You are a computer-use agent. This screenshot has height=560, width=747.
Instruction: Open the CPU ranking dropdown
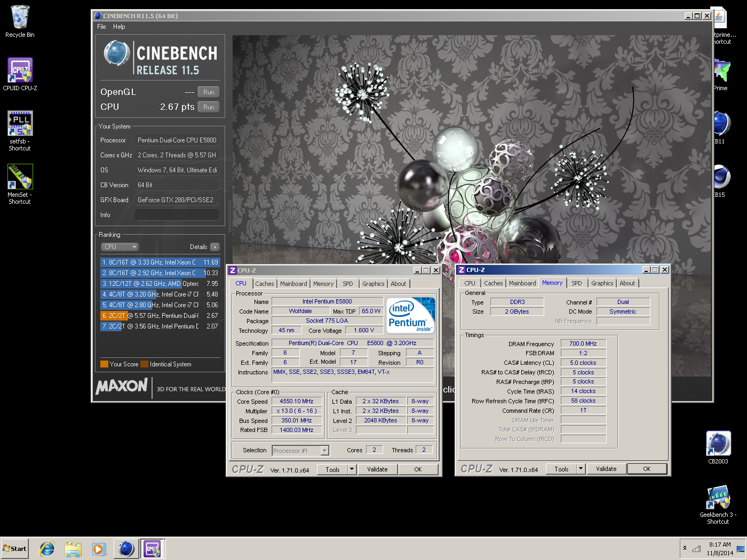click(x=120, y=247)
